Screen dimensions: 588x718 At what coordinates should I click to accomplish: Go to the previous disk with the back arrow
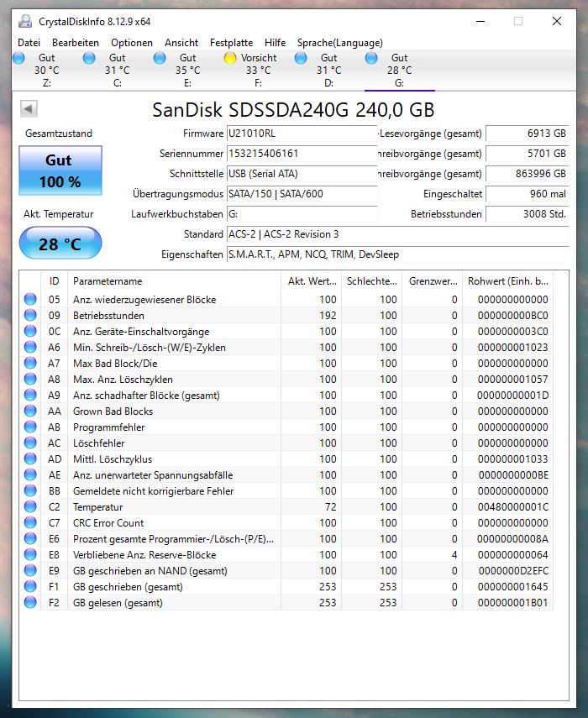(29, 109)
